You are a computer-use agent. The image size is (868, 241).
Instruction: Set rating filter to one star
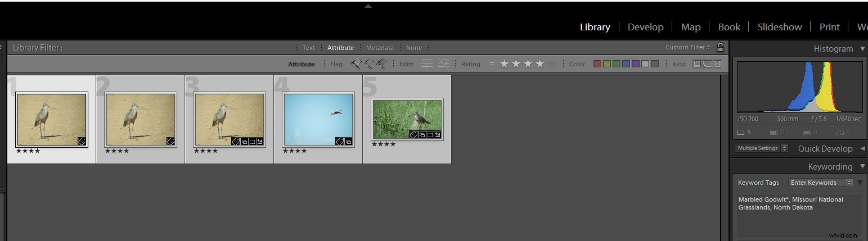(504, 64)
